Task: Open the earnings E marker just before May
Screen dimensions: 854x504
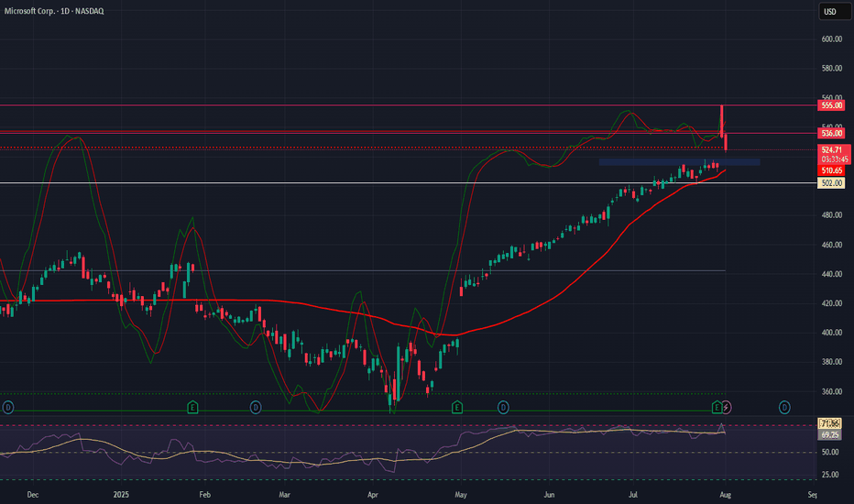Action: point(457,407)
